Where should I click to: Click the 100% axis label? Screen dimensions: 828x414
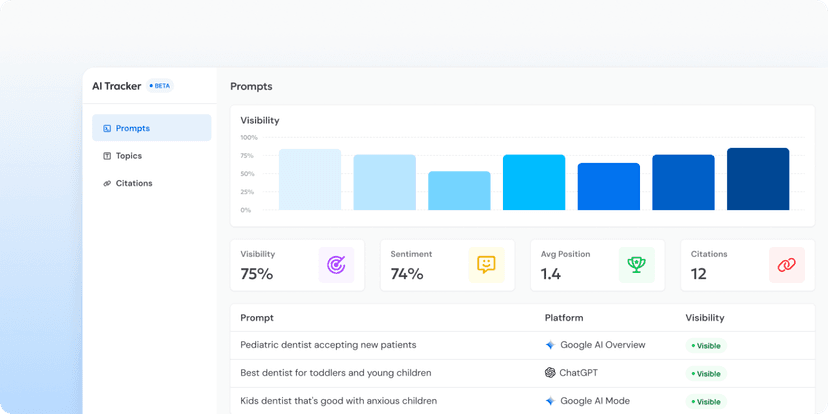coord(249,138)
